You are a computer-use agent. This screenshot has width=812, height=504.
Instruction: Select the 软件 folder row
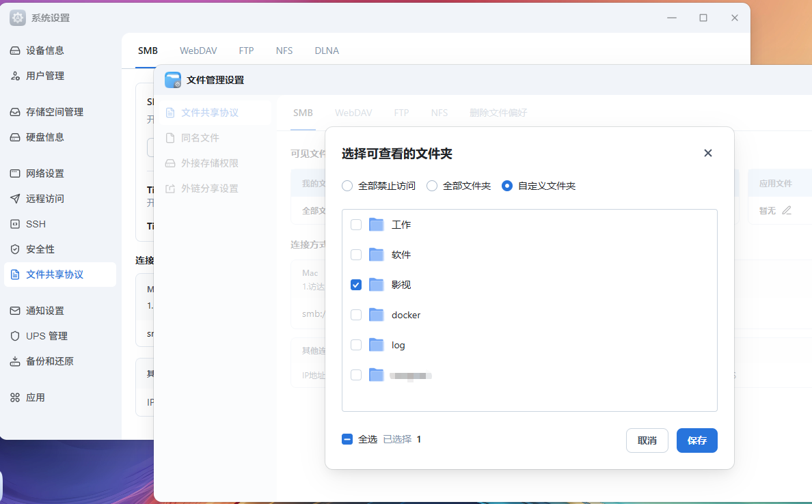(x=401, y=255)
